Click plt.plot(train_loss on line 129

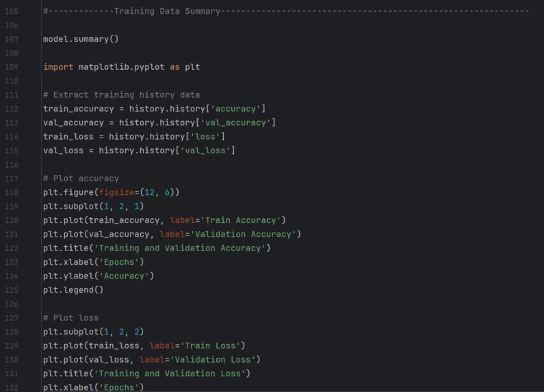pos(91,346)
